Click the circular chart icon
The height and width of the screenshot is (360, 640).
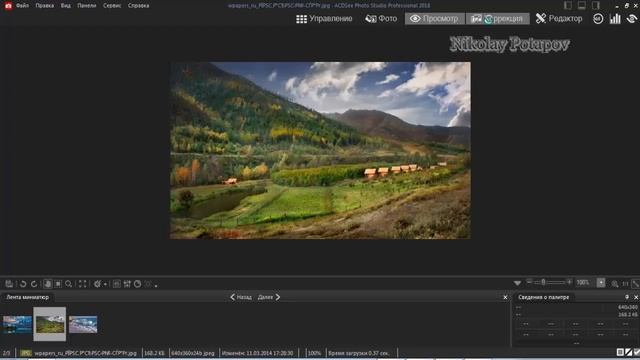(x=138, y=284)
